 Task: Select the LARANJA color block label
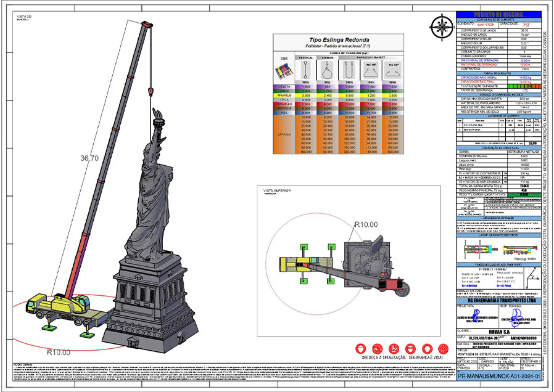coord(284,134)
